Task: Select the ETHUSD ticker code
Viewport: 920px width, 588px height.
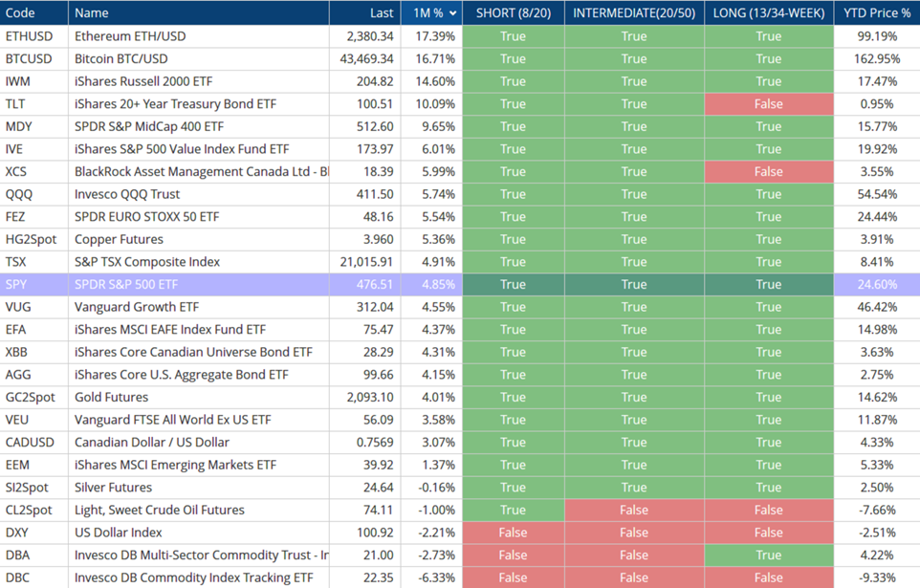Action: tap(29, 36)
